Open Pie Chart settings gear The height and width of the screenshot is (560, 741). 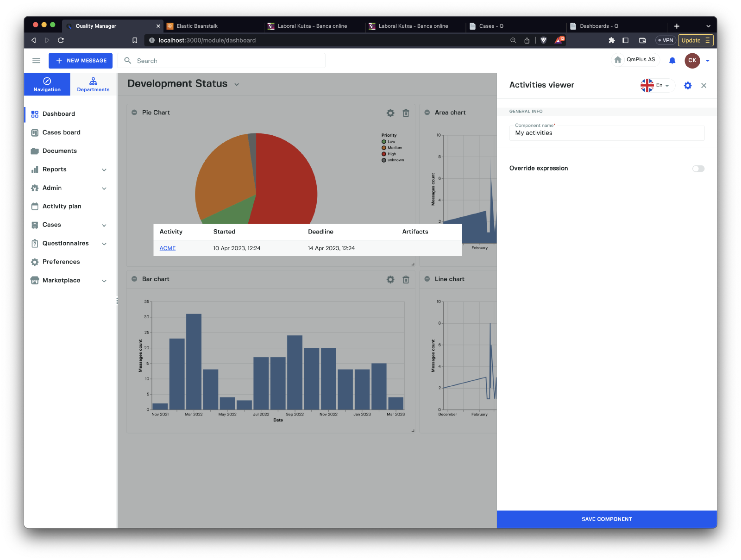coord(390,113)
